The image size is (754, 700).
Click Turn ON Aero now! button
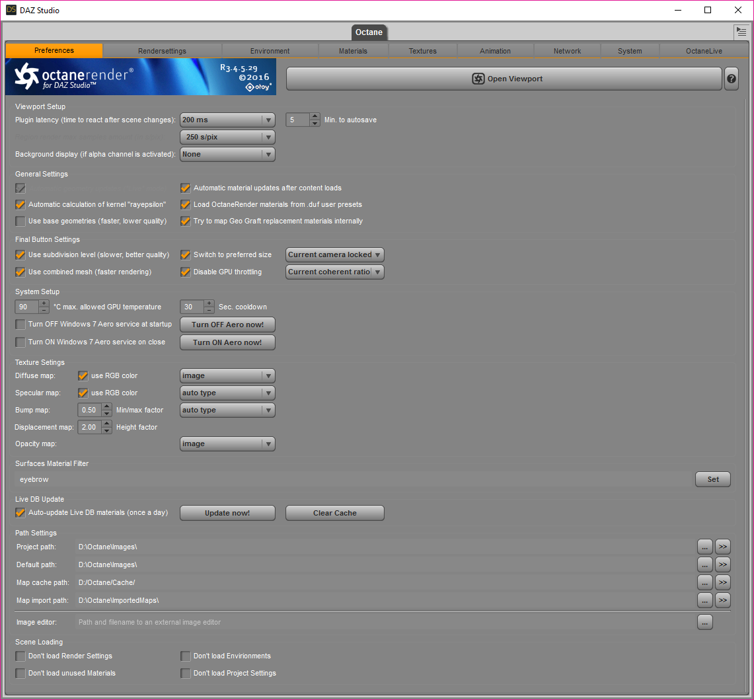(x=227, y=342)
